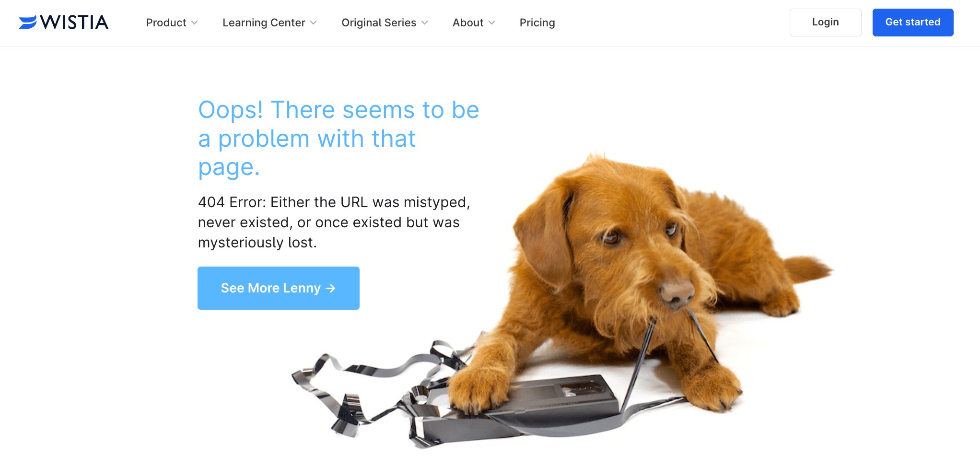The width and height of the screenshot is (980, 467).
Task: Click the Login button
Action: click(825, 23)
